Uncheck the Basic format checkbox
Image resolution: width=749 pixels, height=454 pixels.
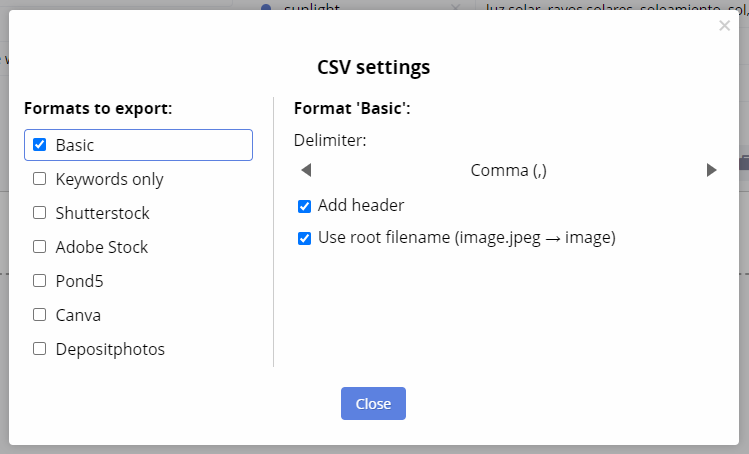tap(39, 144)
